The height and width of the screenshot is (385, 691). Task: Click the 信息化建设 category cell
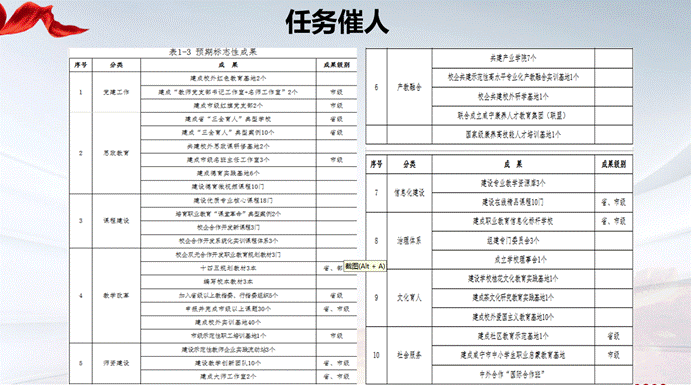(x=409, y=192)
